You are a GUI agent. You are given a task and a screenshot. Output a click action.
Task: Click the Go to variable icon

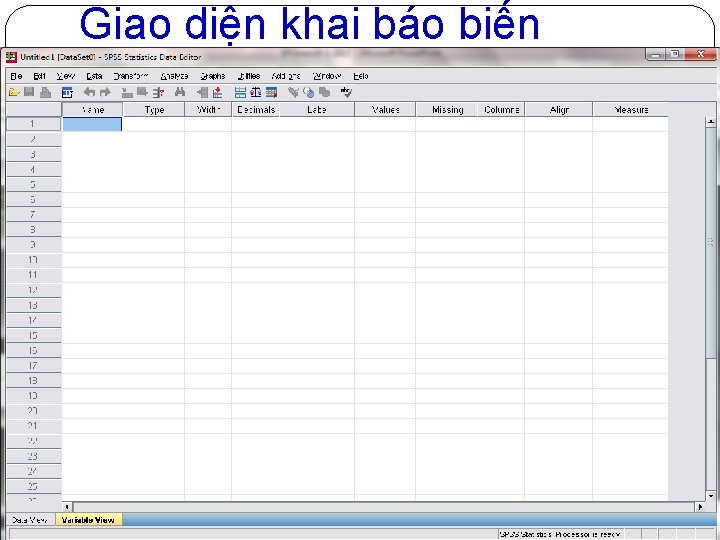tap(142, 93)
